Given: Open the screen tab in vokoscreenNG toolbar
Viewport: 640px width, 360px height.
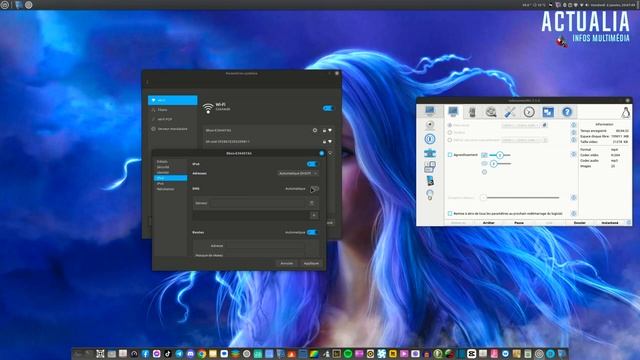Looking at the screenshot, I should 453,111.
